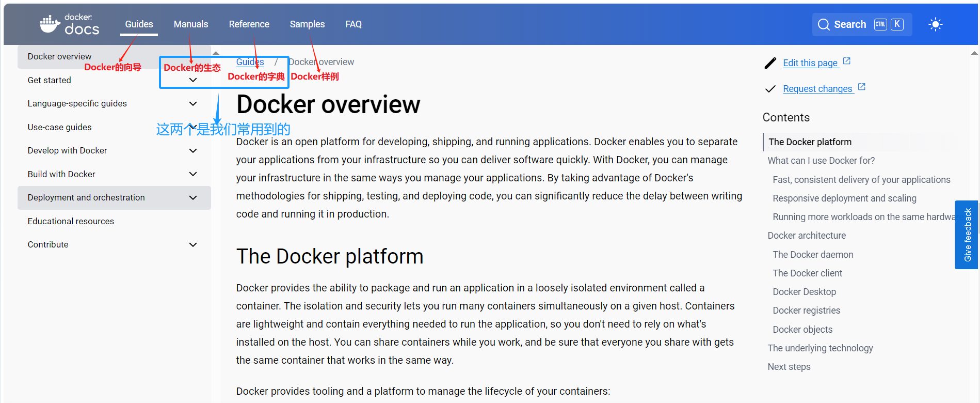Image resolution: width=980 pixels, height=403 pixels.
Task: Open the Reference tab
Action: [x=249, y=24]
